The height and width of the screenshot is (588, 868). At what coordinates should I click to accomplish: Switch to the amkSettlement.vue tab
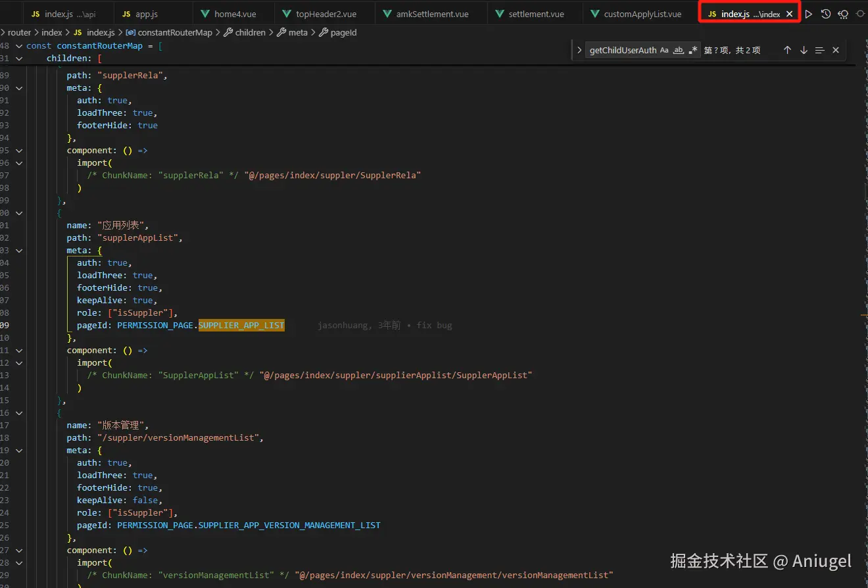click(x=431, y=14)
